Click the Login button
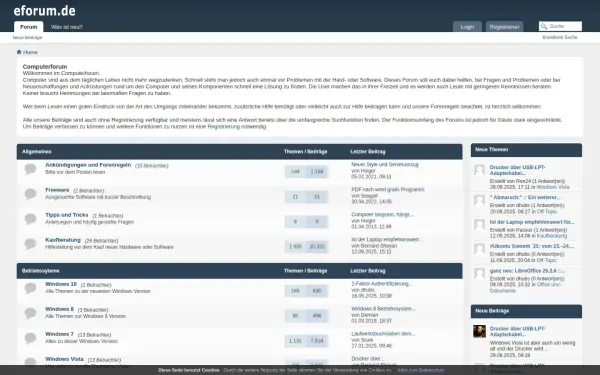This screenshot has height=375, width=600. point(467,27)
